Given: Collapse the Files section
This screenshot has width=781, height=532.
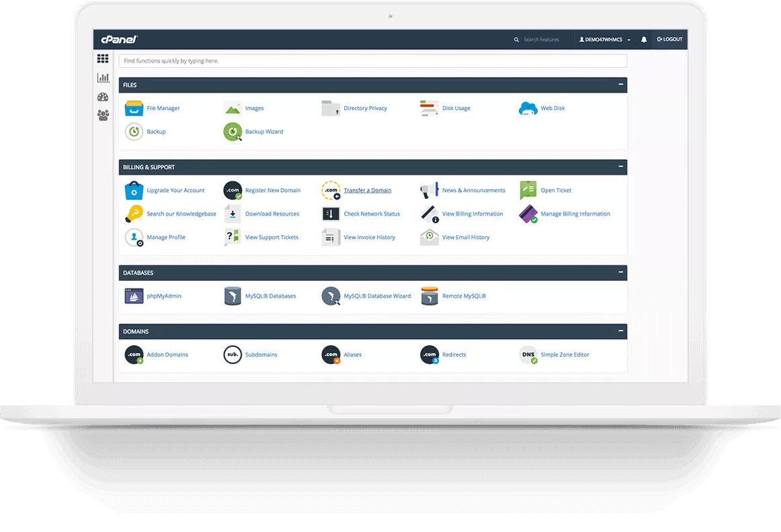Looking at the screenshot, I should pos(620,85).
